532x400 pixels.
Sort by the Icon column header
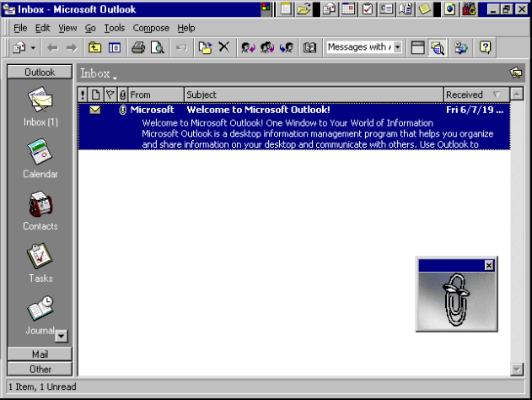coord(95,95)
